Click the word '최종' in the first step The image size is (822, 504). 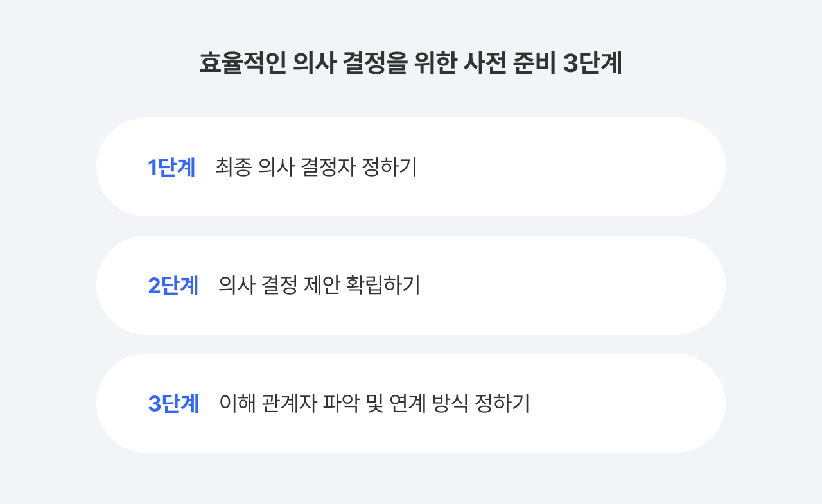coord(233,167)
